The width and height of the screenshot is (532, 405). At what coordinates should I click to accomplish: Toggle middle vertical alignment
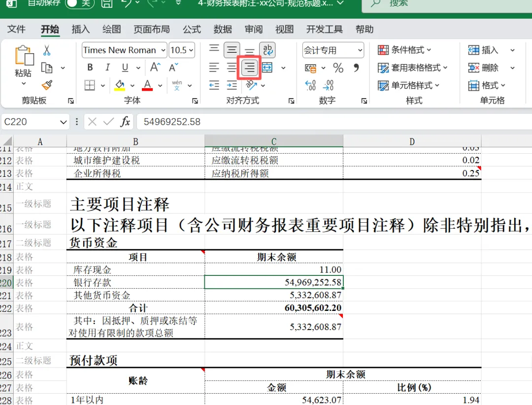(232, 50)
